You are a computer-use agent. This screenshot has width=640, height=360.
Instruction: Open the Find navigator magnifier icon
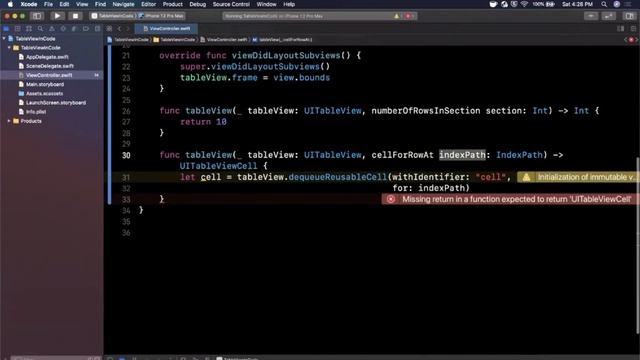point(40,29)
